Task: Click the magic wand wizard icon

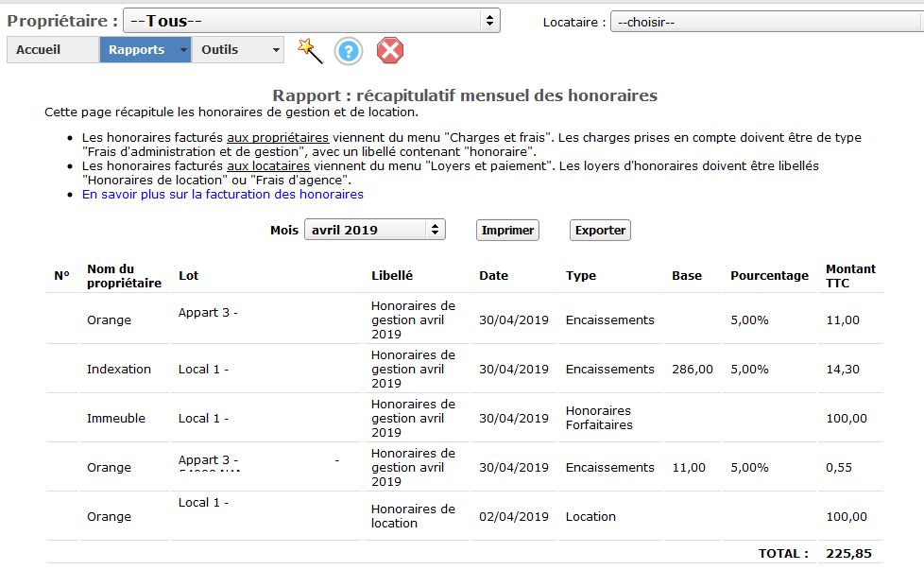Action: pyautogui.click(x=310, y=51)
